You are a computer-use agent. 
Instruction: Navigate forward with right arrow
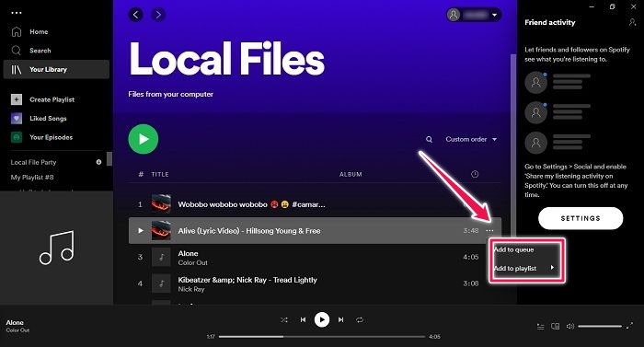pos(158,16)
